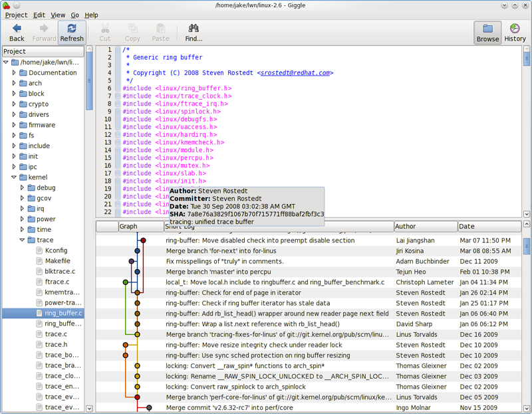Viewport: 532px width, 414px height.
Task: Open the Project menu
Action: coord(16,15)
